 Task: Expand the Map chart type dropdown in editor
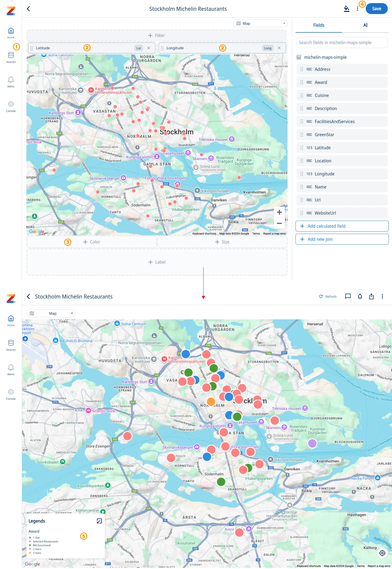260,24
